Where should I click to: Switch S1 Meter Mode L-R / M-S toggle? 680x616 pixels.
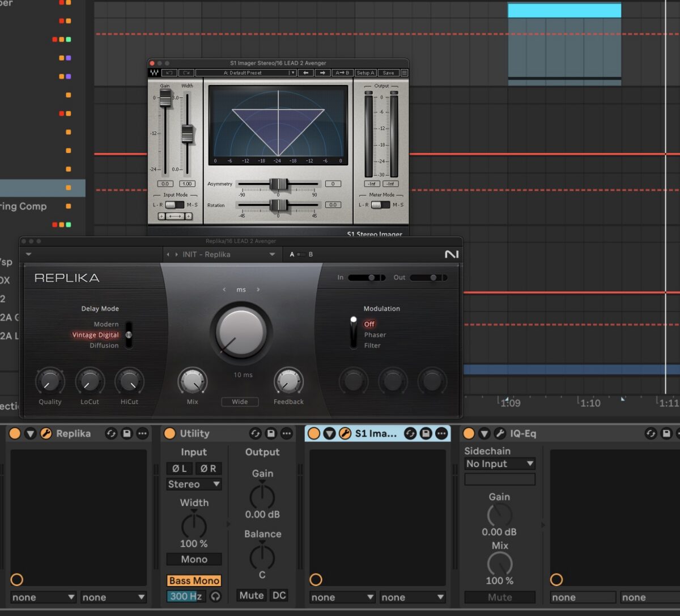381,205
